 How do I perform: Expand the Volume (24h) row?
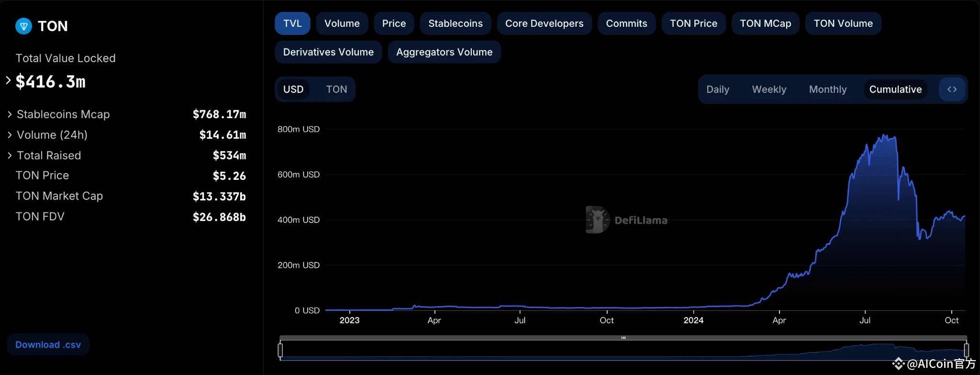(127, 135)
